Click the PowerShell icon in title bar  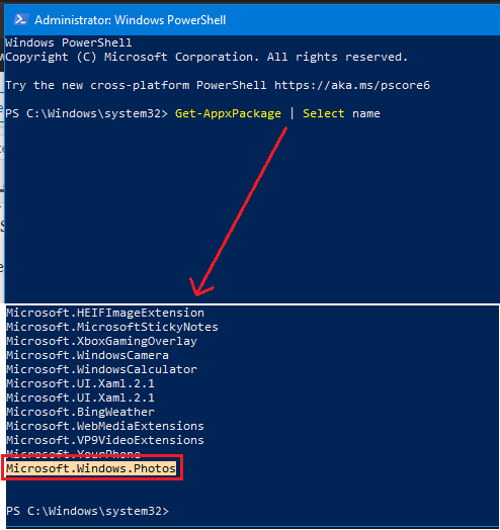point(20,20)
